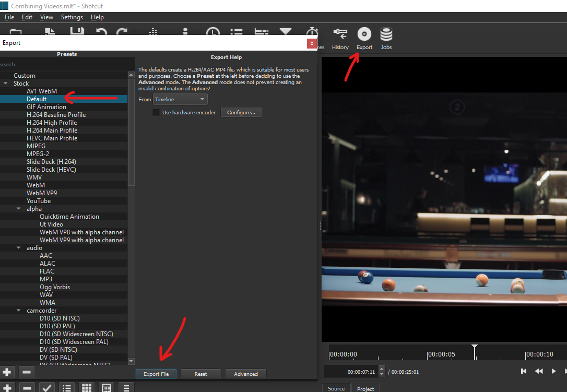Click the Export File button
Image resolution: width=567 pixels, height=392 pixels.
click(156, 374)
